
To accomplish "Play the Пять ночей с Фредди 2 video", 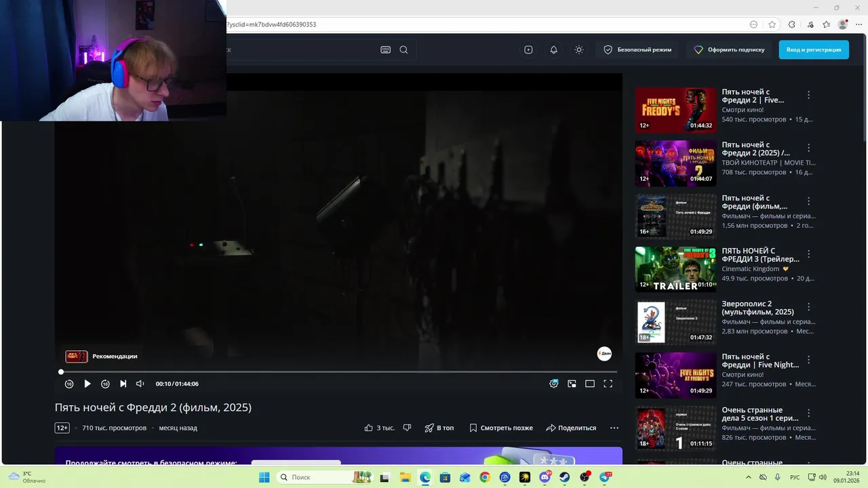I will [x=87, y=384].
